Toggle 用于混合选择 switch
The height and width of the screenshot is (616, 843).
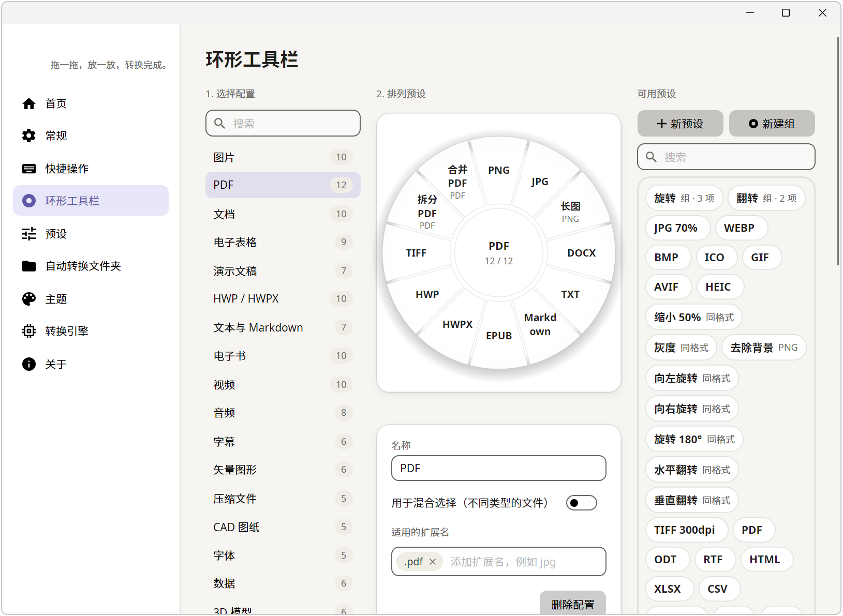point(581,503)
